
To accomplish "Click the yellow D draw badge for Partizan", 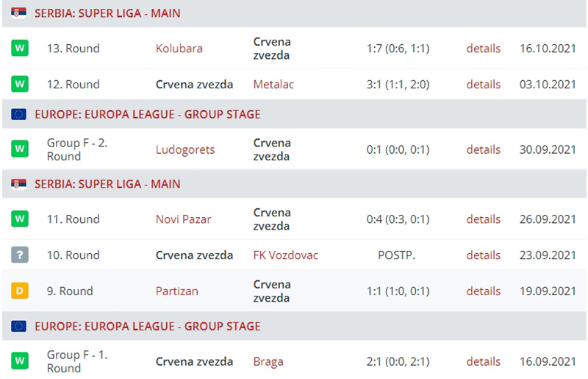I will coord(20,291).
